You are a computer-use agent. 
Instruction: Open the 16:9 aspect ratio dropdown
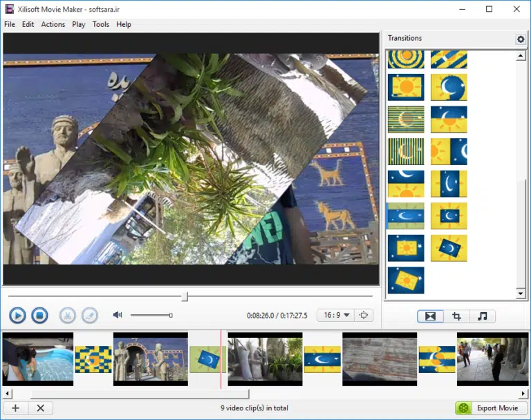pos(336,315)
